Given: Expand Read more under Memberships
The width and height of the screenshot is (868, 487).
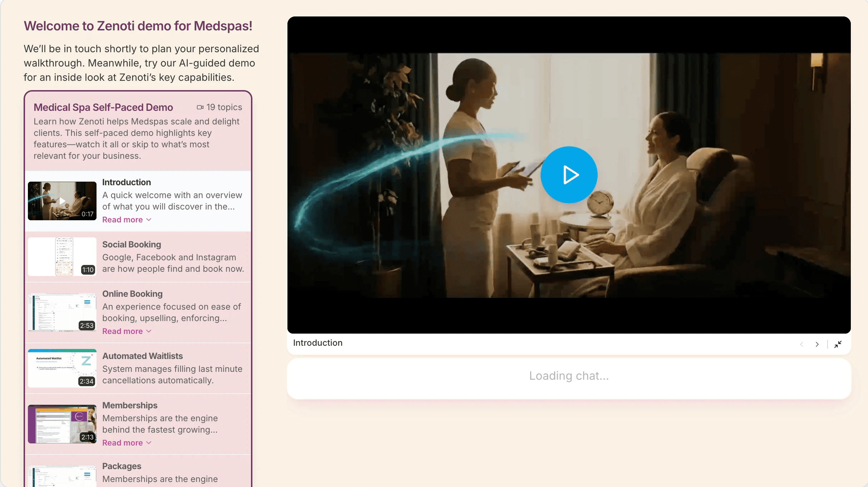Looking at the screenshot, I should pyautogui.click(x=127, y=443).
